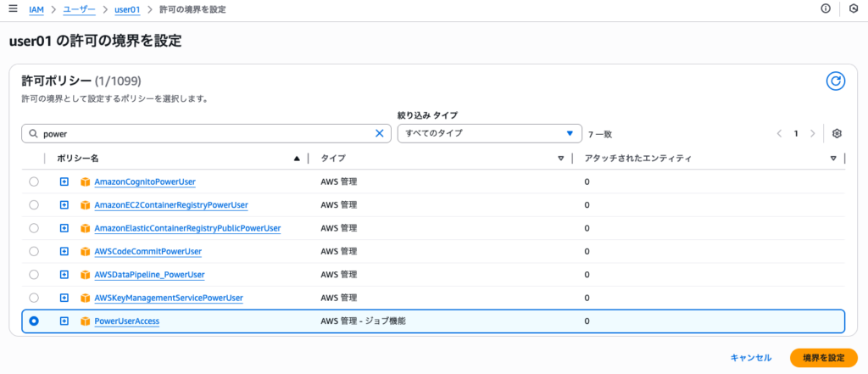Go to next page arrow
This screenshot has width=868, height=374.
point(813,133)
